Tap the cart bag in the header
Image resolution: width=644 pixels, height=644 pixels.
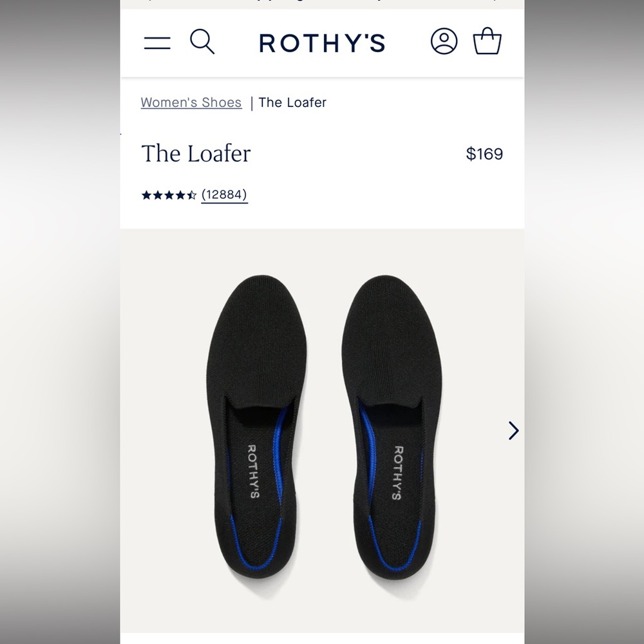pyautogui.click(x=488, y=41)
